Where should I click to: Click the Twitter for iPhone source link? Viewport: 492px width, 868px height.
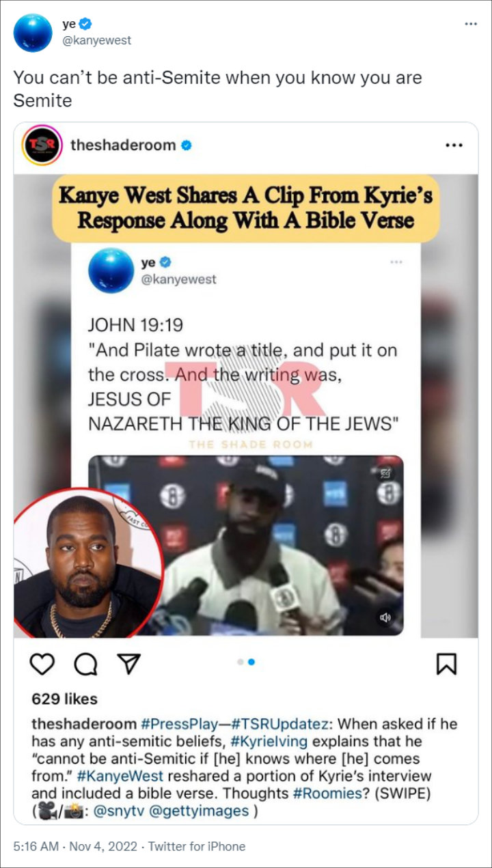(197, 846)
